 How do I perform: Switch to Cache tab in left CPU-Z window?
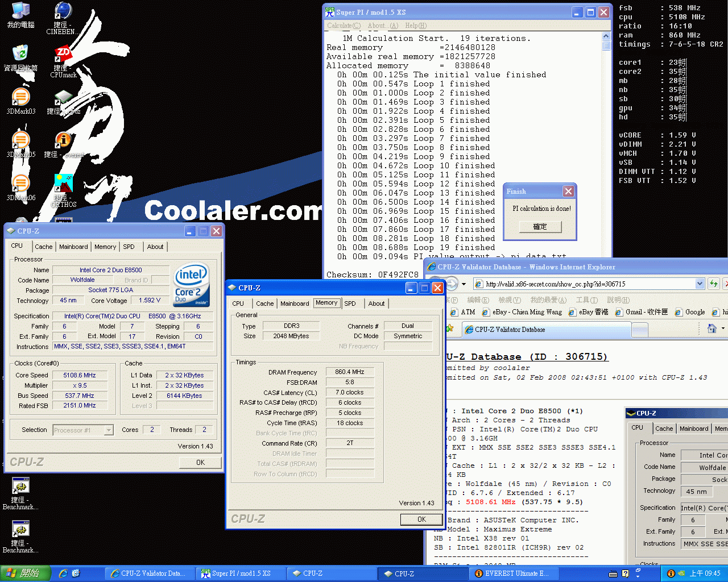coord(44,247)
